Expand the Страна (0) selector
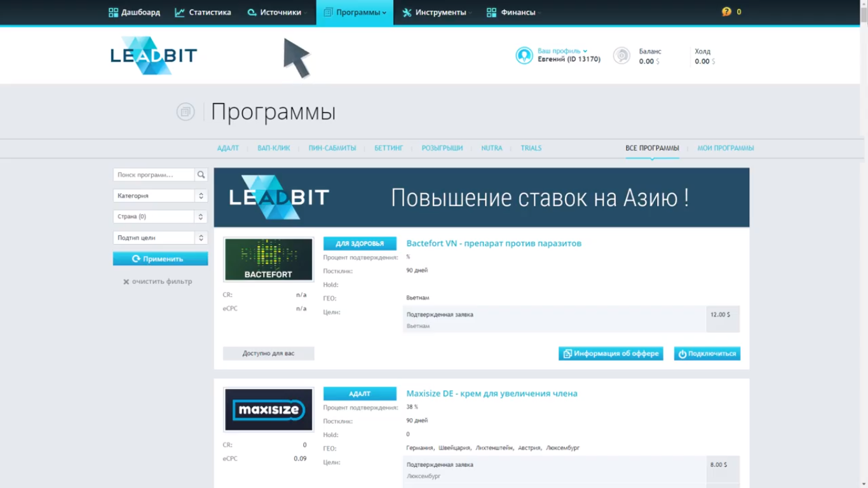868x488 pixels. [x=202, y=216]
